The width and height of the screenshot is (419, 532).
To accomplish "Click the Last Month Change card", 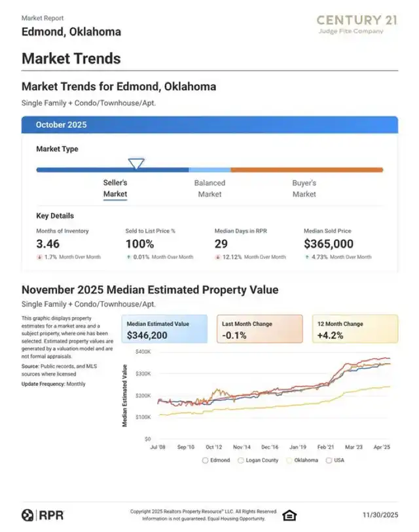I will click(x=260, y=330).
